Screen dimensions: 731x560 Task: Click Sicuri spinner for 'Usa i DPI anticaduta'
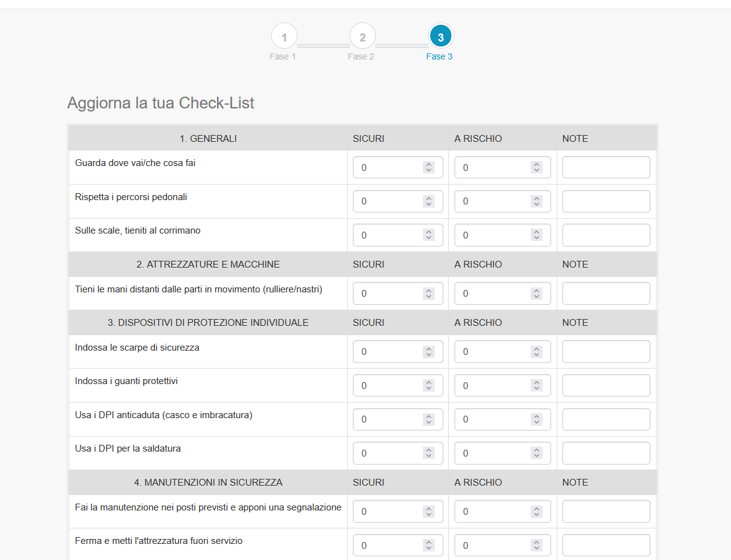[428, 419]
